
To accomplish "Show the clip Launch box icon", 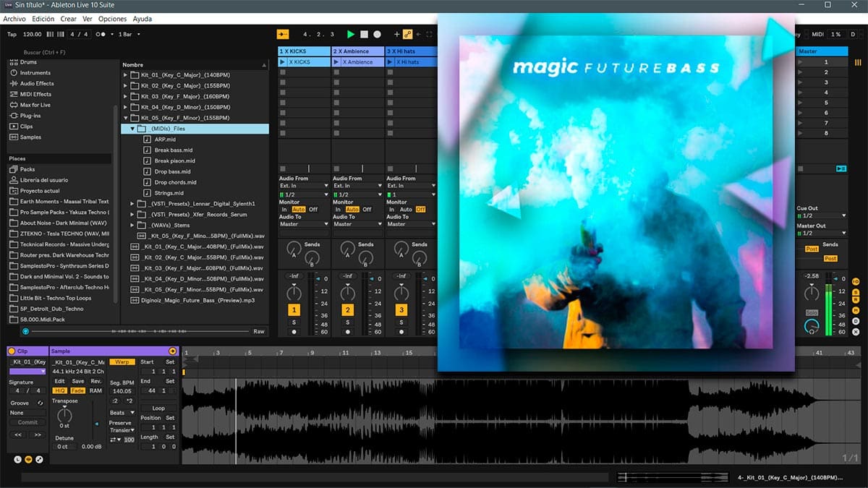I will [17, 459].
